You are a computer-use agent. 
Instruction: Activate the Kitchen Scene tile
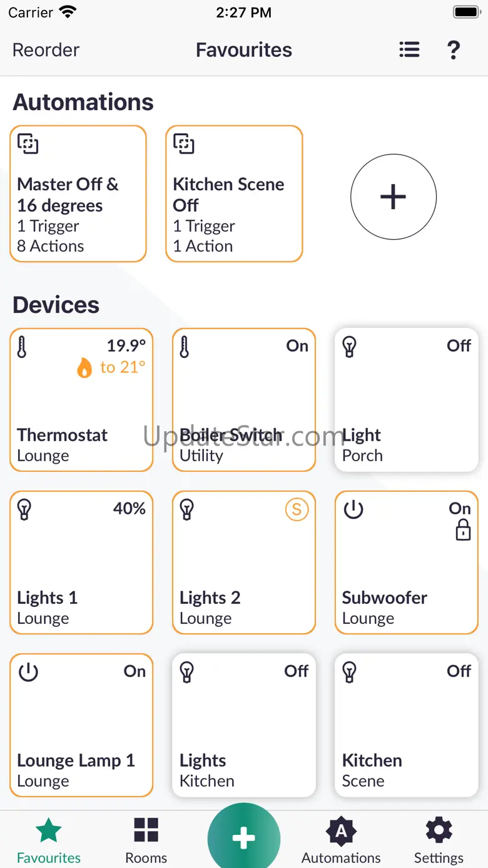pos(407,725)
